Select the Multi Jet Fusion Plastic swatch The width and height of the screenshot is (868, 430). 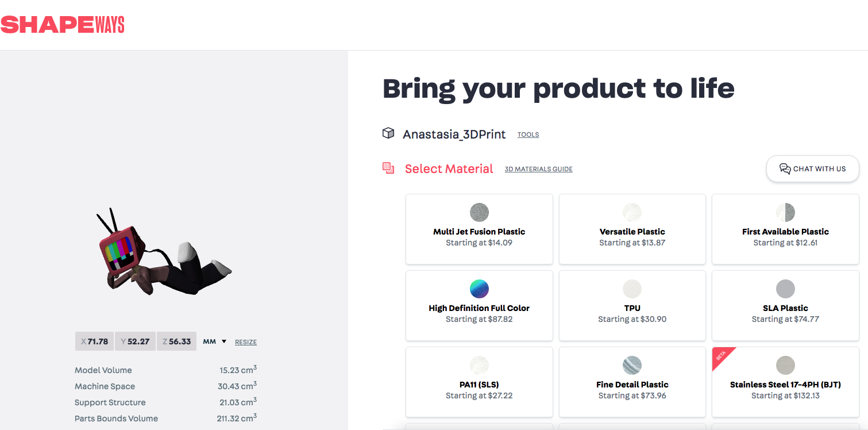point(479,212)
